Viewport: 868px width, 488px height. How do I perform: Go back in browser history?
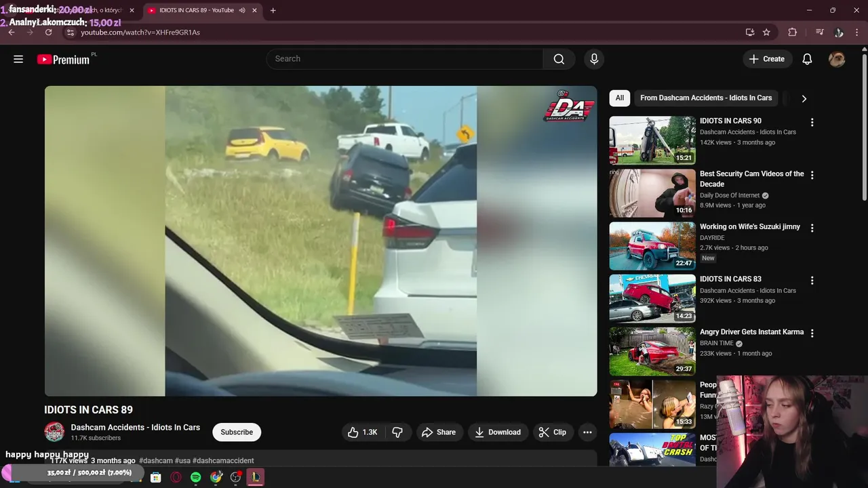[12, 32]
